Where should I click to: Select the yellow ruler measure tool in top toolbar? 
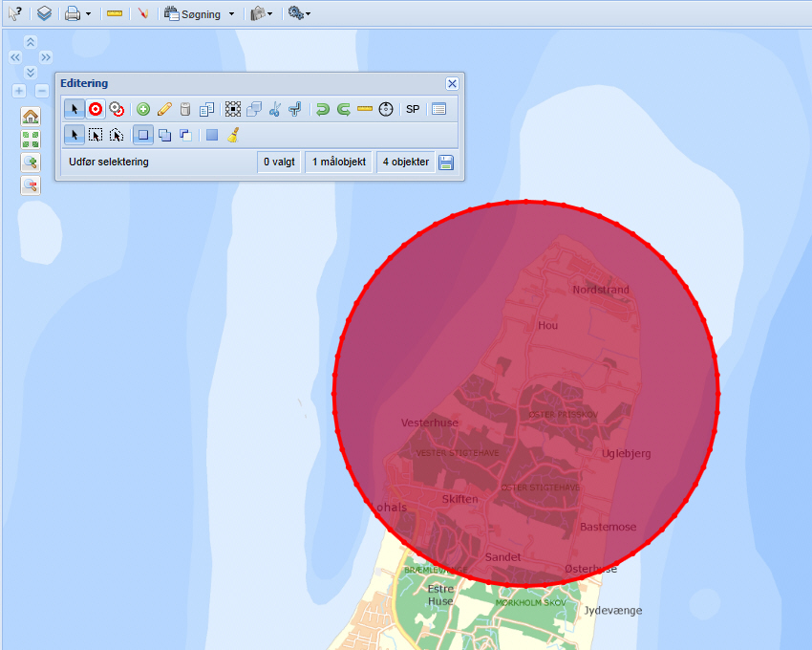[x=115, y=13]
